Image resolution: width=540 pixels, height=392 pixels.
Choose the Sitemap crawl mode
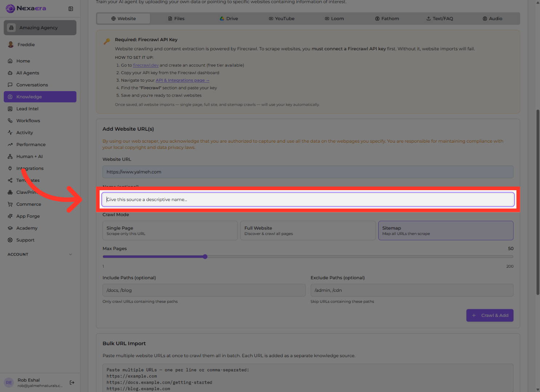446,230
